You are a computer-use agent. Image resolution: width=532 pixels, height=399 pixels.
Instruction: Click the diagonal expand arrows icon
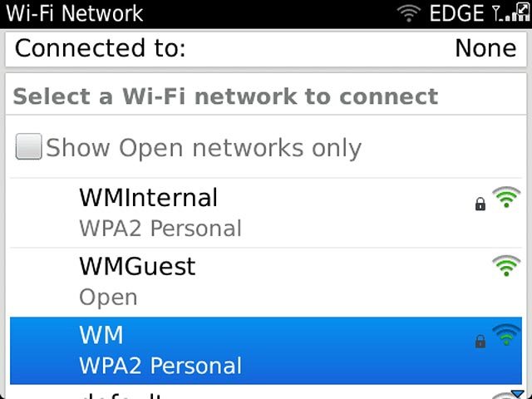point(523,8)
